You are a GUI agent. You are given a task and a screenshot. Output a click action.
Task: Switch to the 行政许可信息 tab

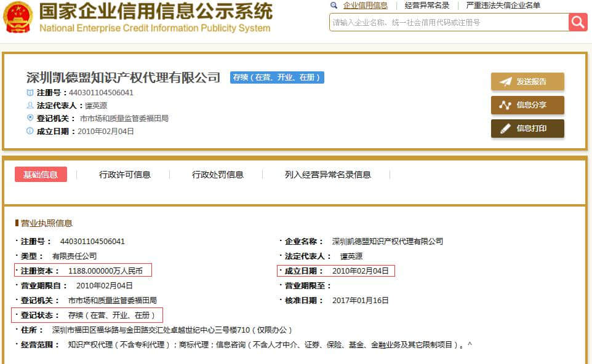[x=125, y=175]
